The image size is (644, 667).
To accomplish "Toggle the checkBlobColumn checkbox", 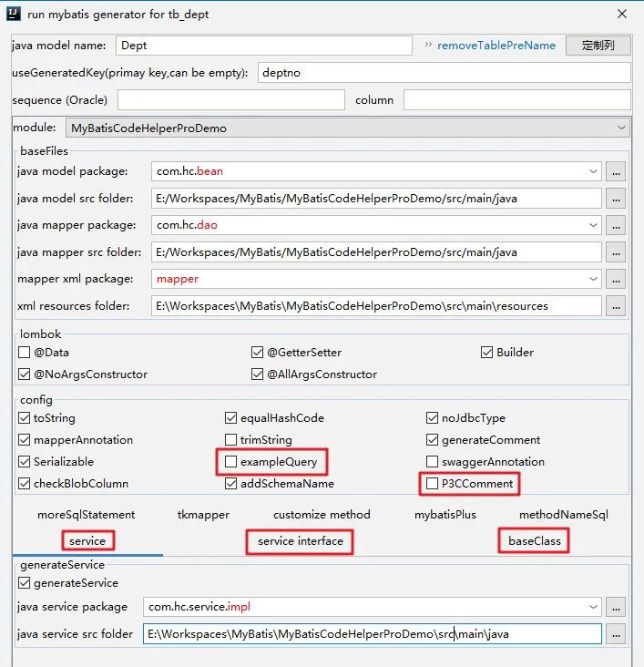I will pyautogui.click(x=25, y=484).
